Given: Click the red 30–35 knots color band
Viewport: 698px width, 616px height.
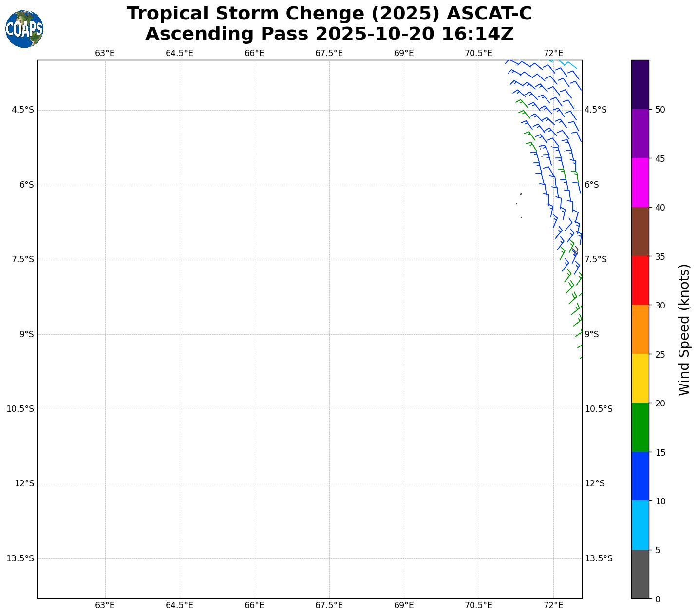Looking at the screenshot, I should pyautogui.click(x=640, y=280).
